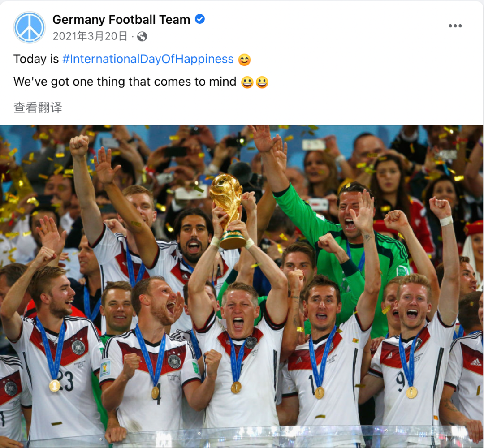This screenshot has width=484, height=448.
Task: Open the #InternationalDayOfHappiness hashtag
Action: click(148, 59)
